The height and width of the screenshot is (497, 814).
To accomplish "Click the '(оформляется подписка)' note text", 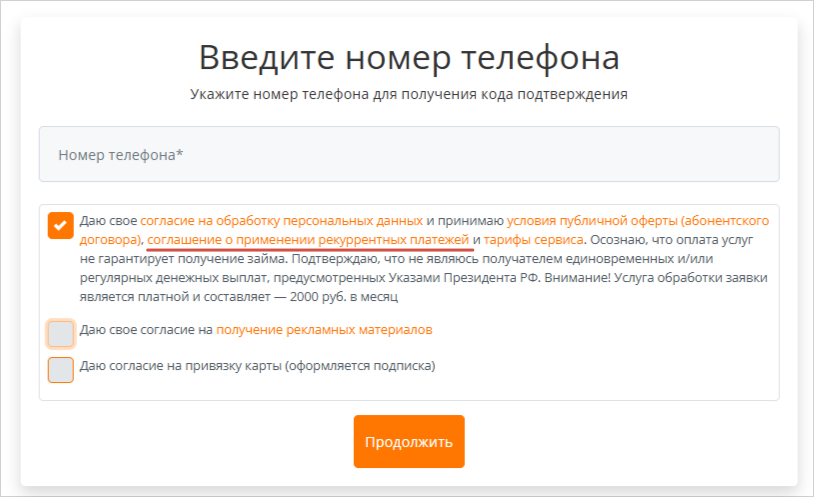I will click(359, 366).
